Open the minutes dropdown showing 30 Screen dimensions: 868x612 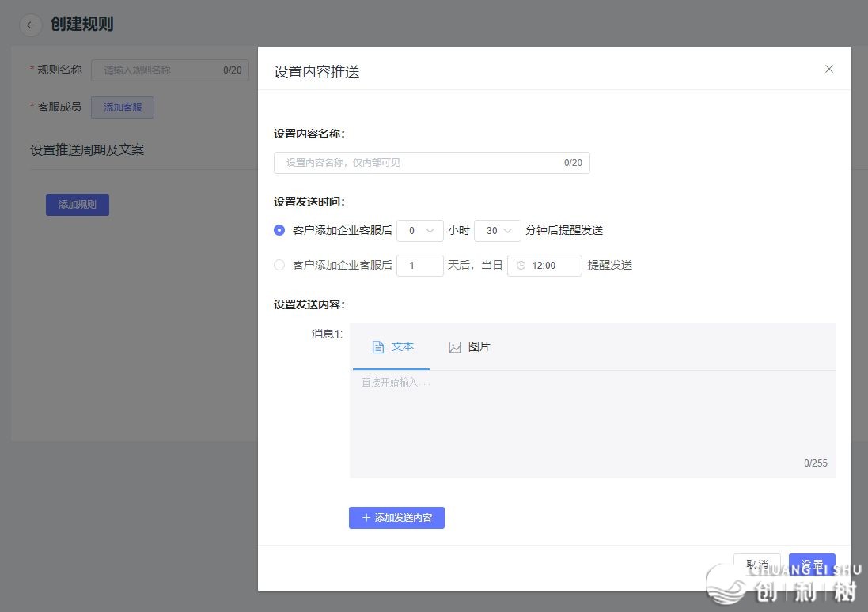[498, 231]
